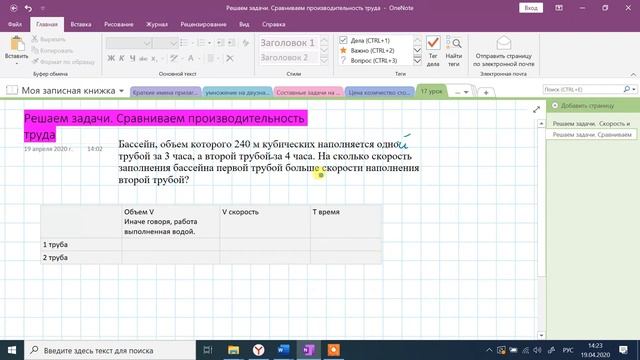Image resolution: width=640 pixels, height=360 pixels.
Task: Click Отправить страницу по электронной почте
Action: point(504,51)
